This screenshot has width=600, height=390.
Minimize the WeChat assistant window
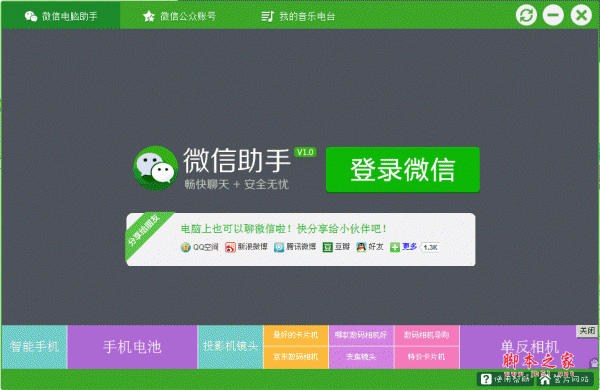(553, 15)
